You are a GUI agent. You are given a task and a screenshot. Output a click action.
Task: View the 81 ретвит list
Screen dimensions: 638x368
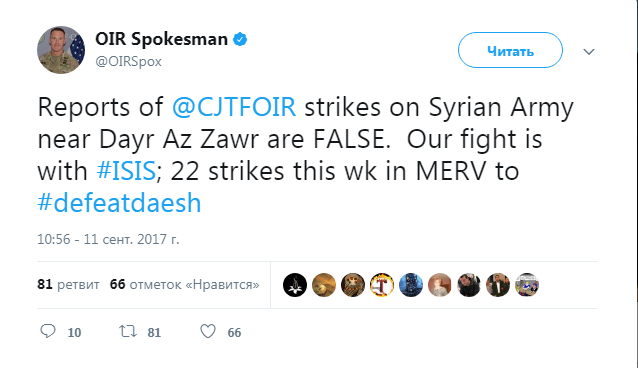[x=68, y=284]
